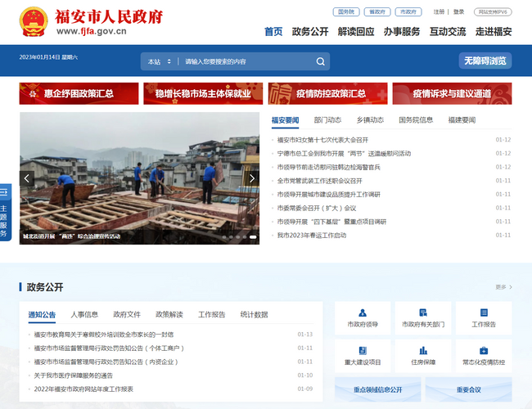Click the national emblem logo
The width and height of the screenshot is (532, 409).
34,22
